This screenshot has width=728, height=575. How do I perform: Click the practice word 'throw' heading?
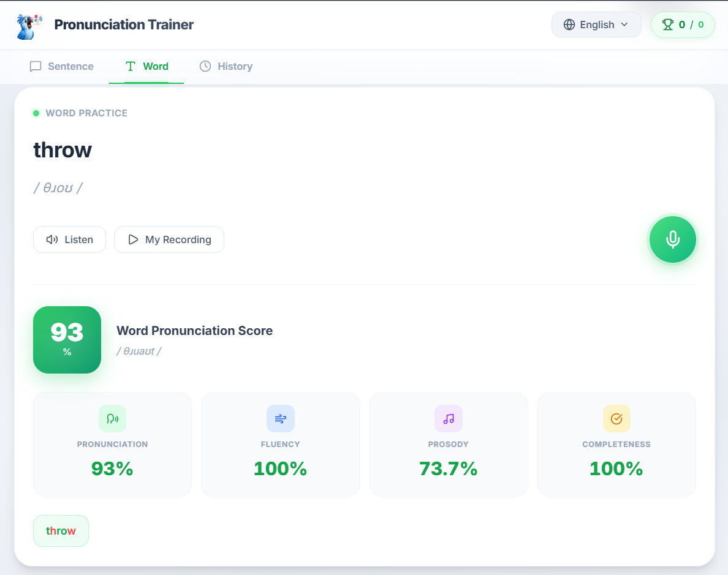(x=63, y=150)
